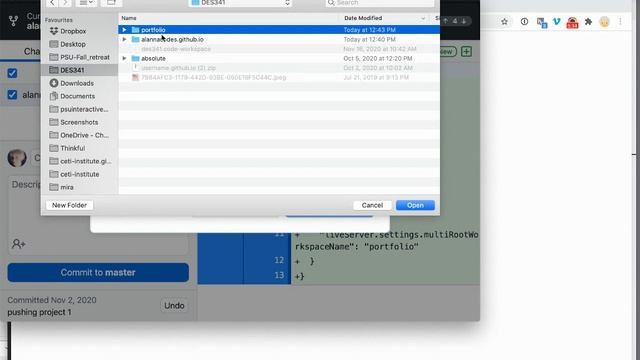Screen dimensions: 640x360
Task: Open the Screenshots favourite folder
Action: click(x=73, y=122)
